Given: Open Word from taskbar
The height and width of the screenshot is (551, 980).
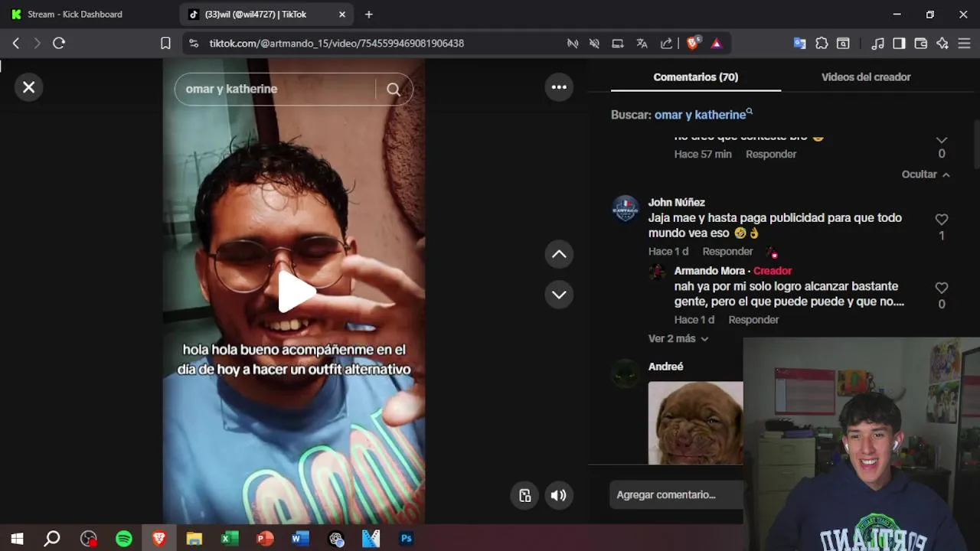Looking at the screenshot, I should point(300,539).
